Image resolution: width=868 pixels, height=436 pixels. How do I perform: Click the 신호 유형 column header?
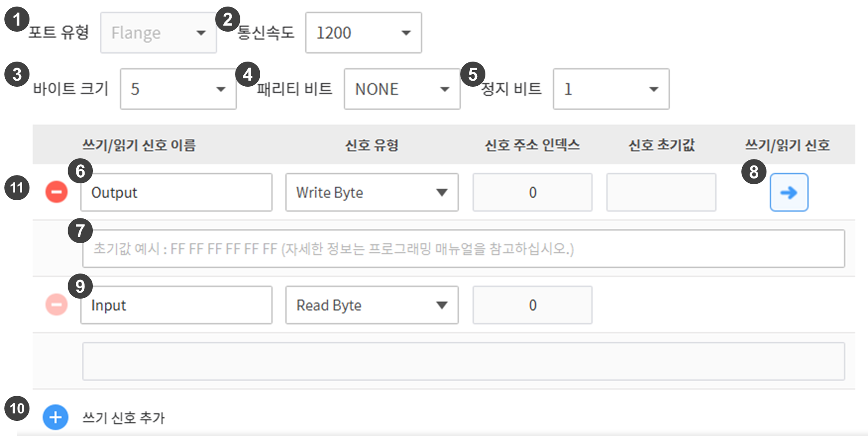coord(372,145)
